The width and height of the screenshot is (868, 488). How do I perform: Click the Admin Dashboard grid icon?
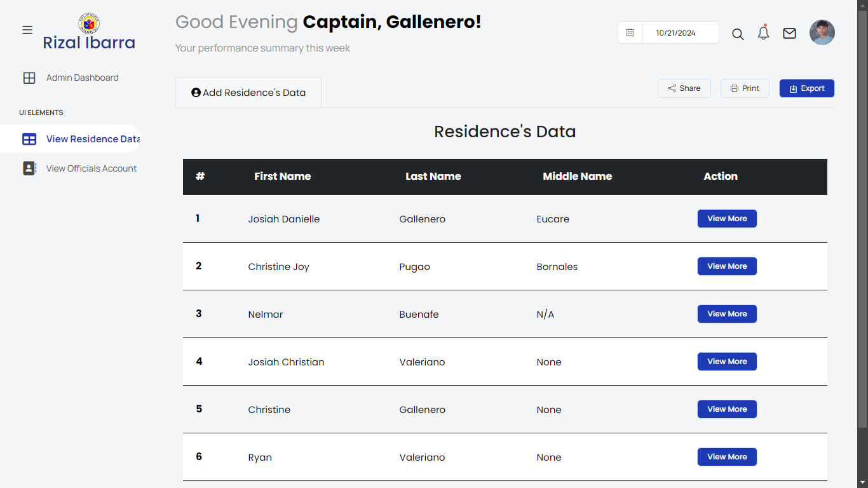(x=29, y=78)
